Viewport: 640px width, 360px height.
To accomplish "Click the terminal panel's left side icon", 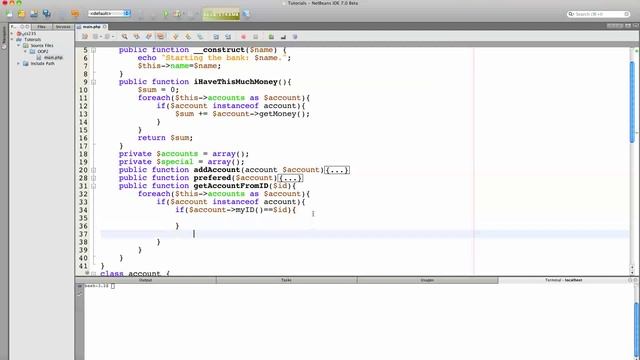I will [x=80, y=286].
